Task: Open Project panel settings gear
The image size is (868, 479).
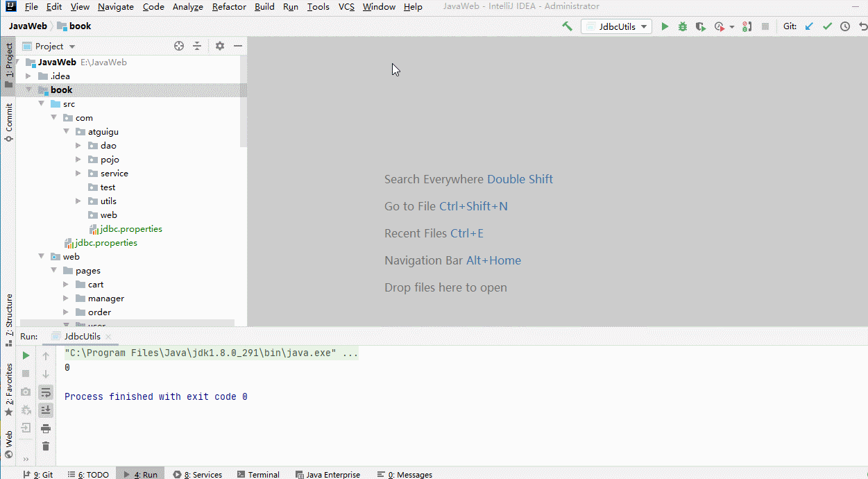Action: click(220, 46)
